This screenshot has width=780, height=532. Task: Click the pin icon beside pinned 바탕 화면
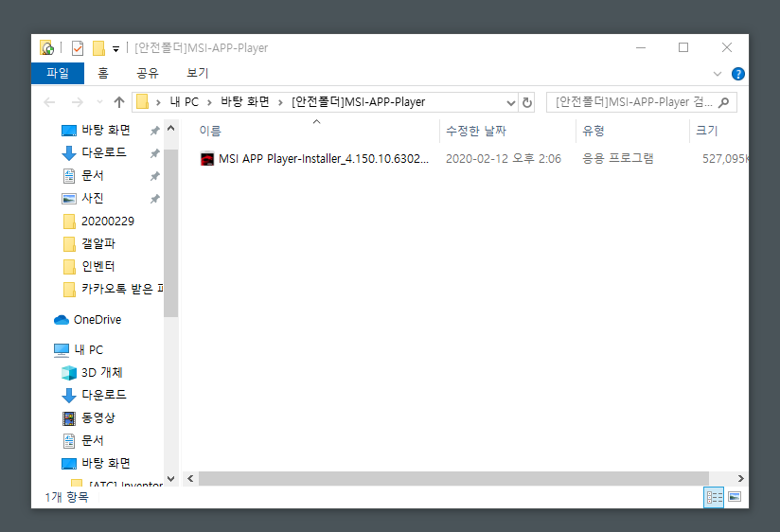click(x=154, y=131)
